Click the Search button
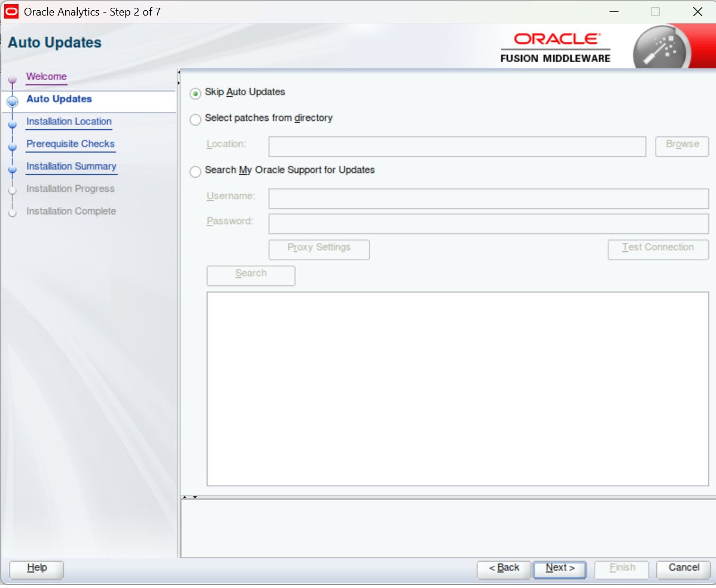Screen dimensions: 716x588 click(x=251, y=276)
